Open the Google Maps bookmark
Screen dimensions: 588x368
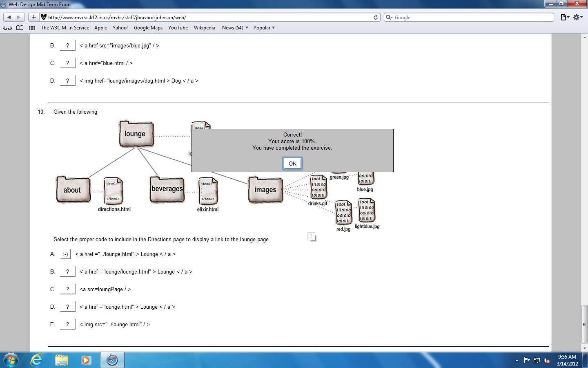pyautogui.click(x=148, y=28)
